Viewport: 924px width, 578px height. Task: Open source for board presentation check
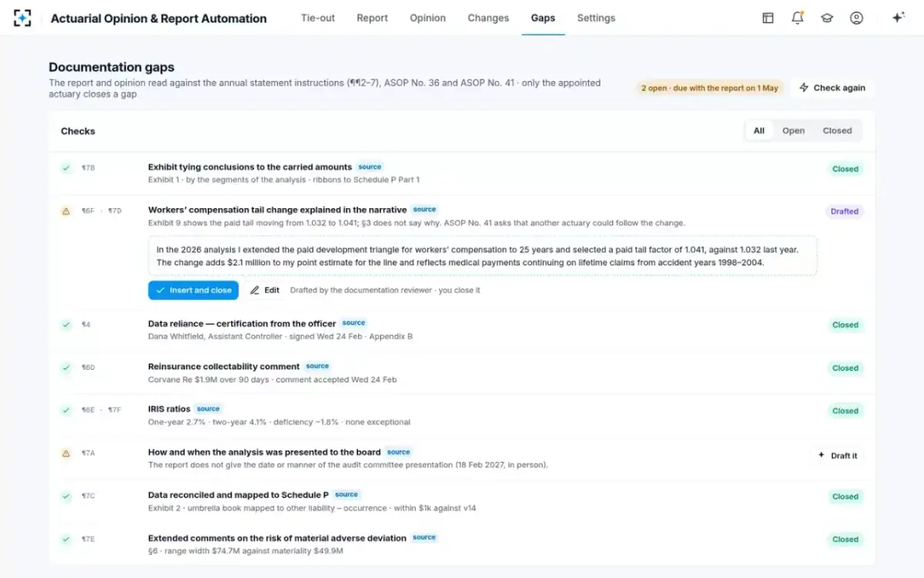398,452
